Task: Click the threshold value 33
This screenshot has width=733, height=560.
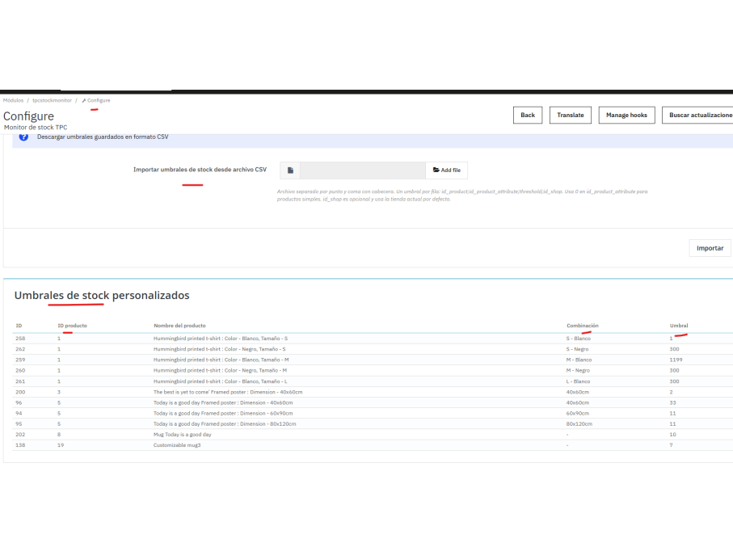Action: pos(672,402)
